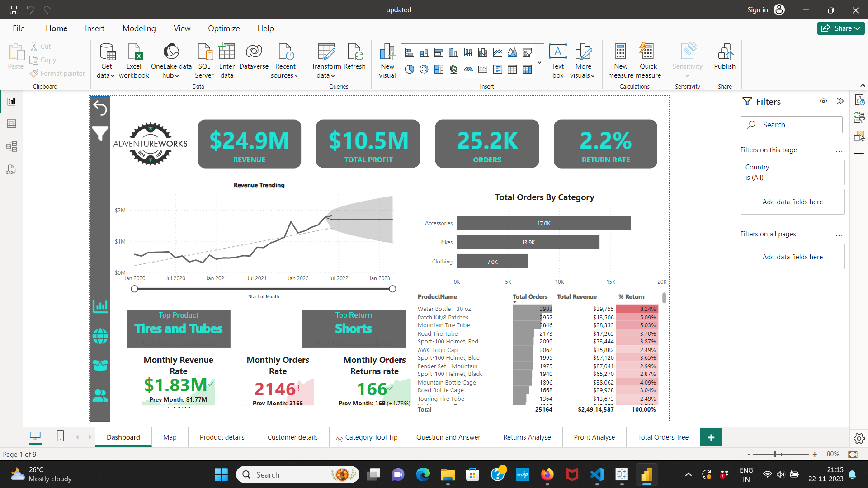The image size is (868, 488).
Task: Insert a Map visual from the gallery
Action: point(453,69)
